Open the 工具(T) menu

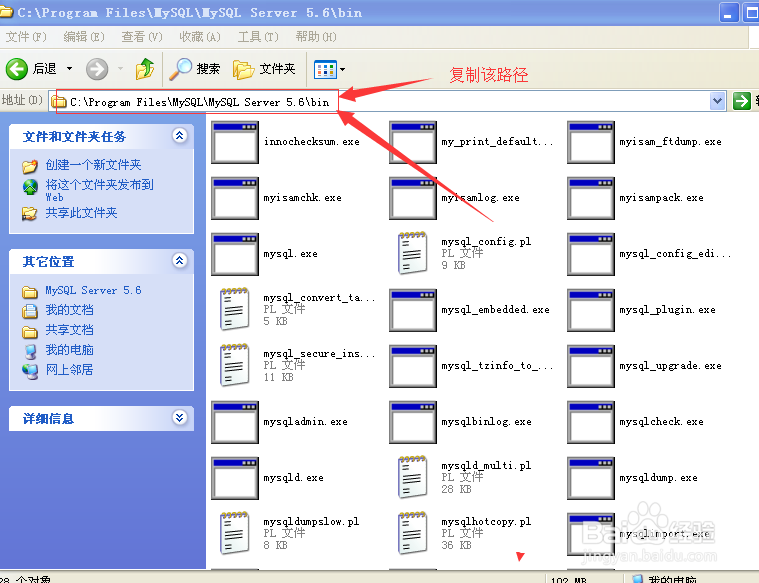(x=258, y=37)
